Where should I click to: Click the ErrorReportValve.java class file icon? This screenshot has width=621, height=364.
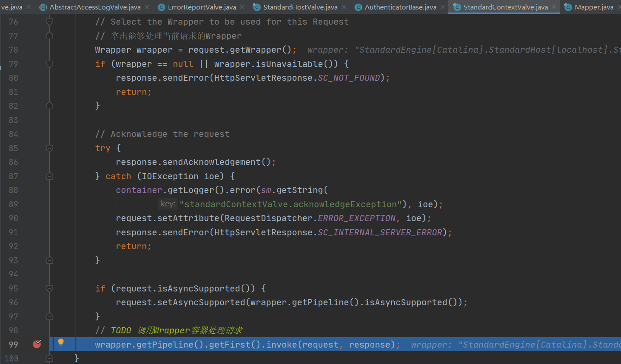[x=162, y=7]
